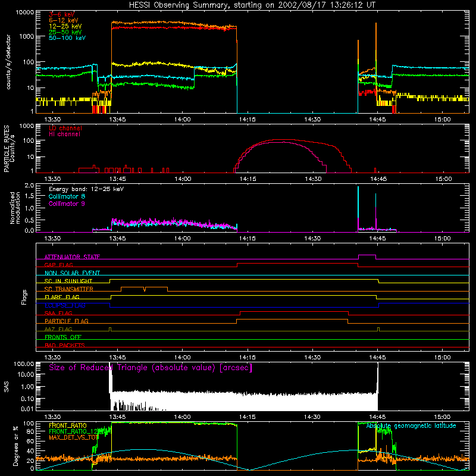
Task: Select the SC_TRANSMITTER flag label
Action: click(69, 289)
